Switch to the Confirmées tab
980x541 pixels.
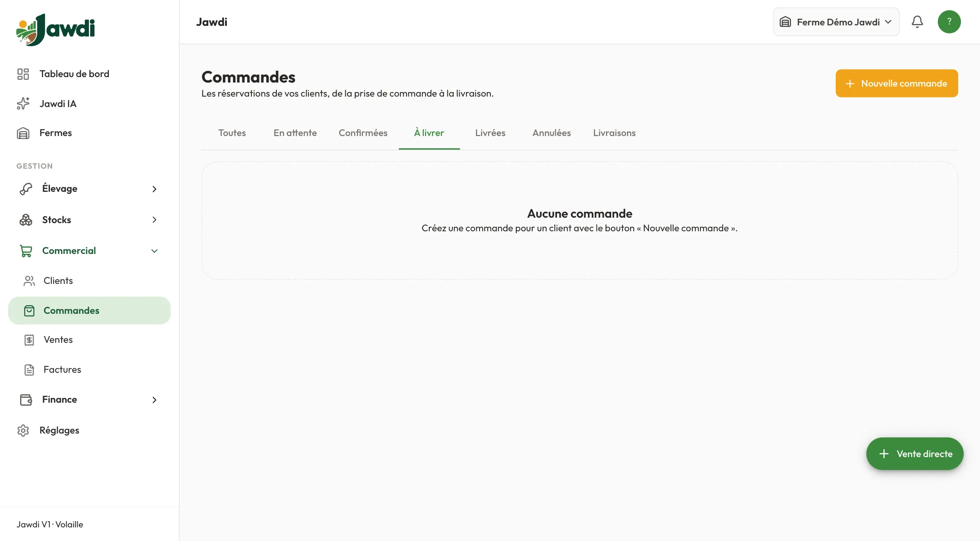(363, 133)
